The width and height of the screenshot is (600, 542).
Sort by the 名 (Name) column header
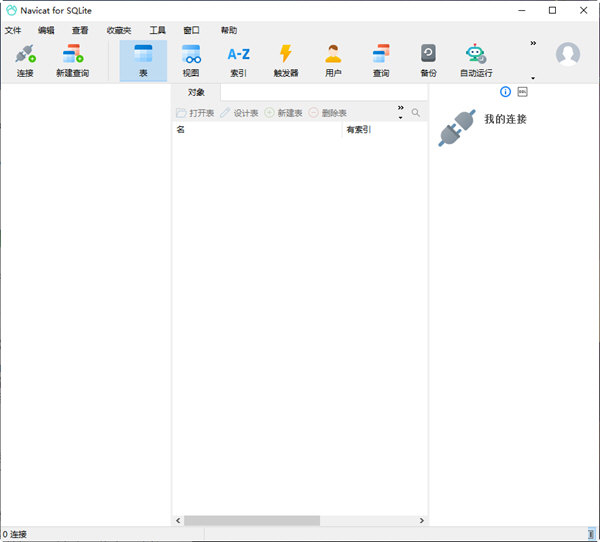[x=257, y=130]
